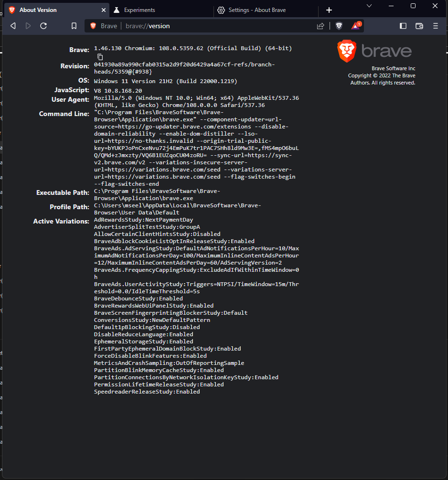Click ForceDisableBlinkFeatures:Enabled entry

click(x=150, y=356)
